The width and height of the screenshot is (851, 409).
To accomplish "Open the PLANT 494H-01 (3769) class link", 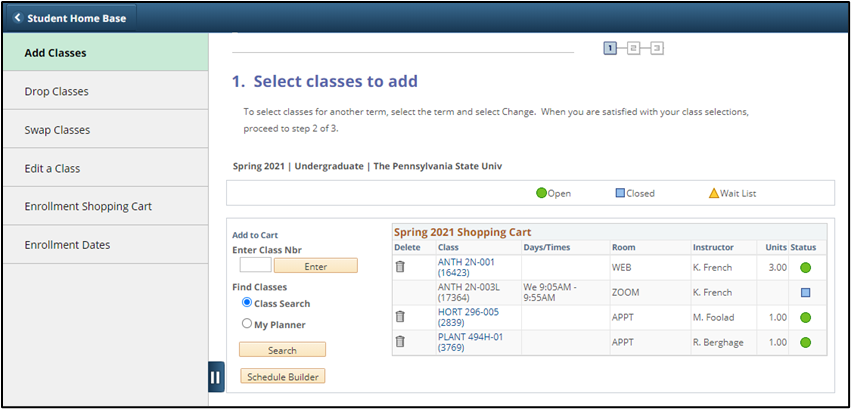I will click(470, 342).
